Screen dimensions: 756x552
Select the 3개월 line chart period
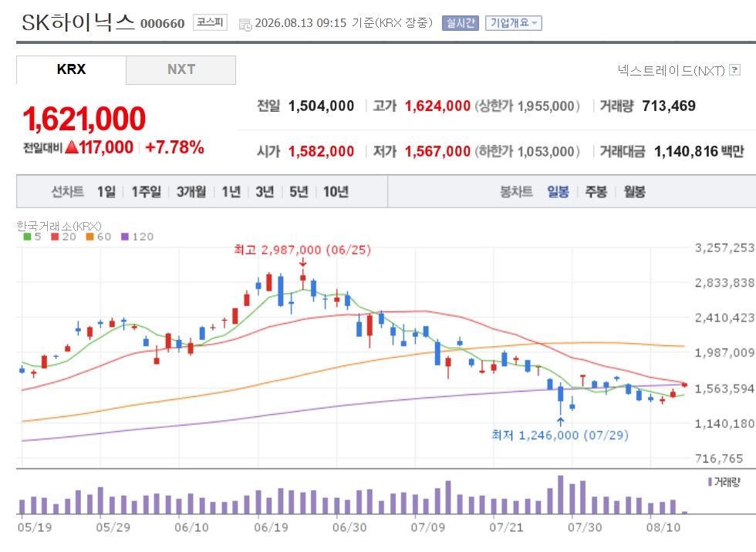(x=191, y=192)
